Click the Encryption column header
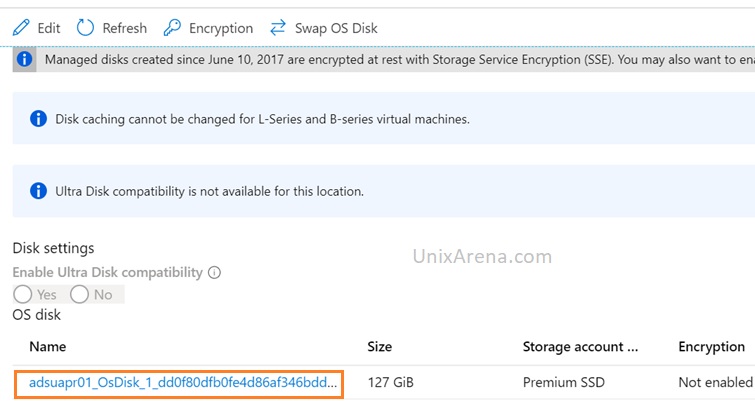The width and height of the screenshot is (755, 409). point(711,347)
